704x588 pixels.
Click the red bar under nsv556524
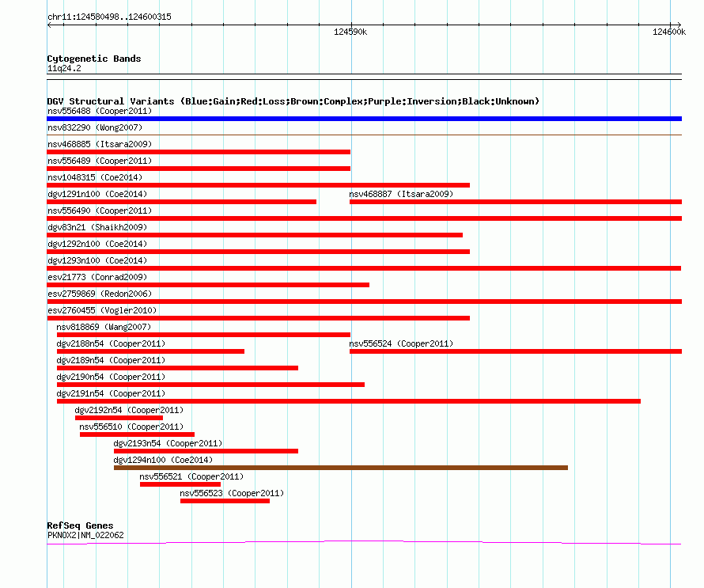coord(516,351)
